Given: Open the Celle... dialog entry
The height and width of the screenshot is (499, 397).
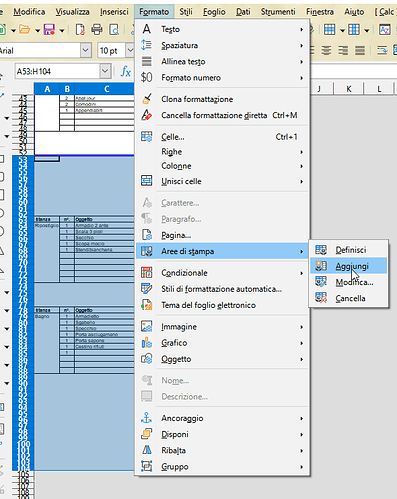Looking at the screenshot, I should point(222,137).
